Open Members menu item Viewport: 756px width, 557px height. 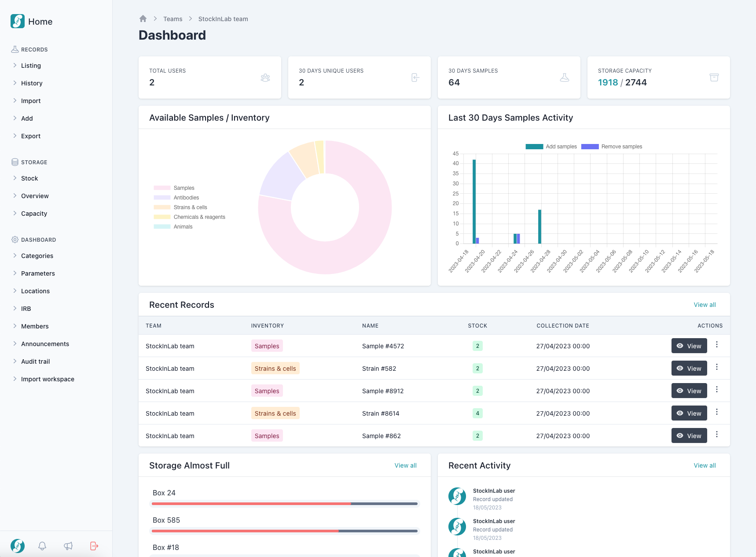[35, 326]
